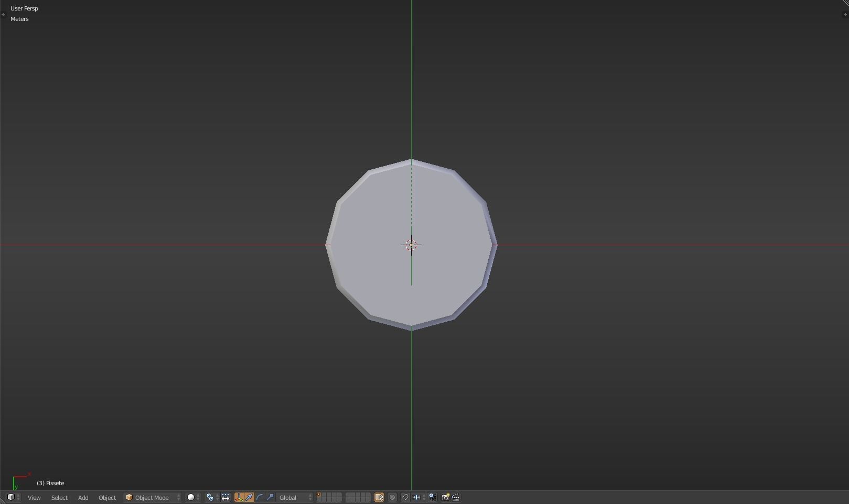Toggle manipulate center points only
Image resolution: width=849 pixels, height=504 pixels.
(x=225, y=498)
